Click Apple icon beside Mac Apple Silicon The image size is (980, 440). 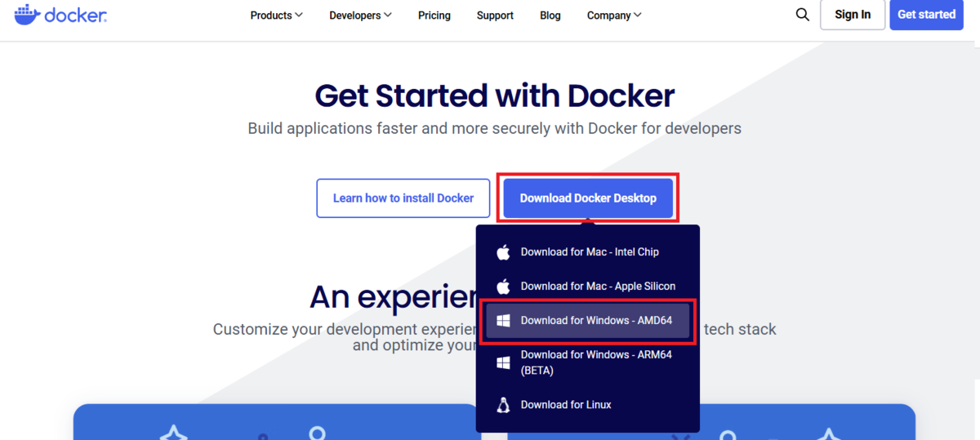point(504,287)
